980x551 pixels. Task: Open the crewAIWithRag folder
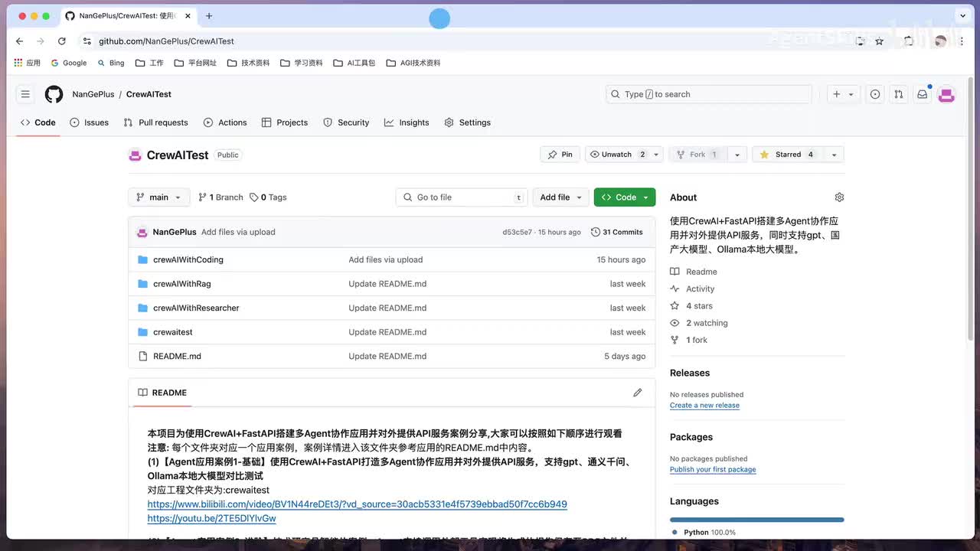(x=182, y=284)
